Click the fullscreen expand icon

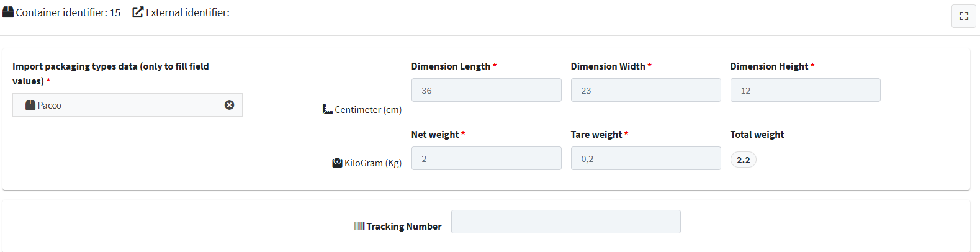(963, 17)
